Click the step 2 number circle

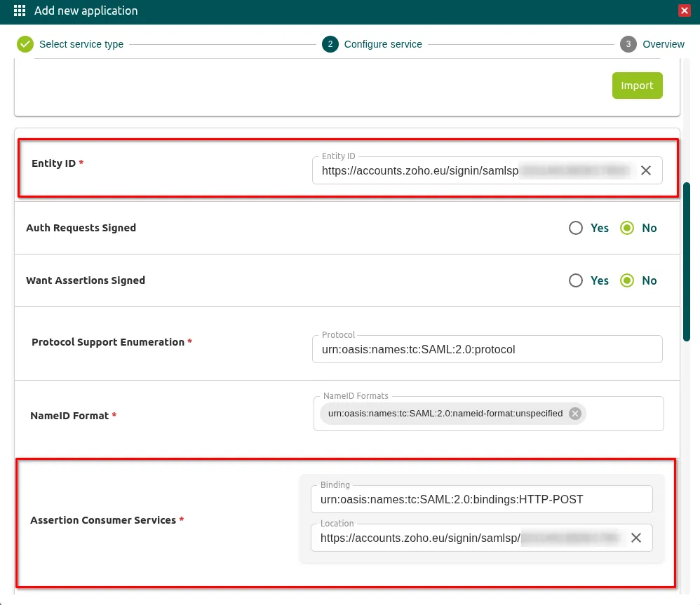(x=330, y=44)
